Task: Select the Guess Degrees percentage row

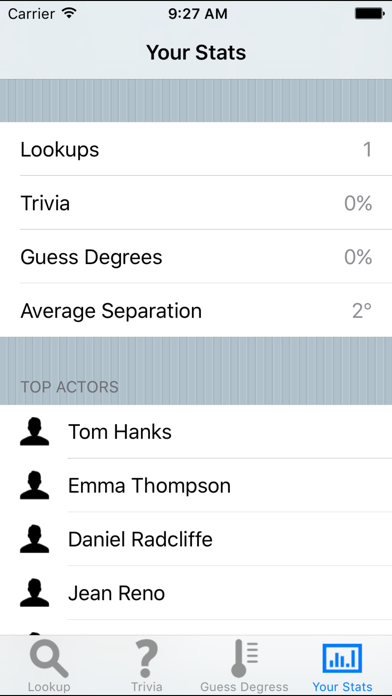Action: click(x=196, y=257)
